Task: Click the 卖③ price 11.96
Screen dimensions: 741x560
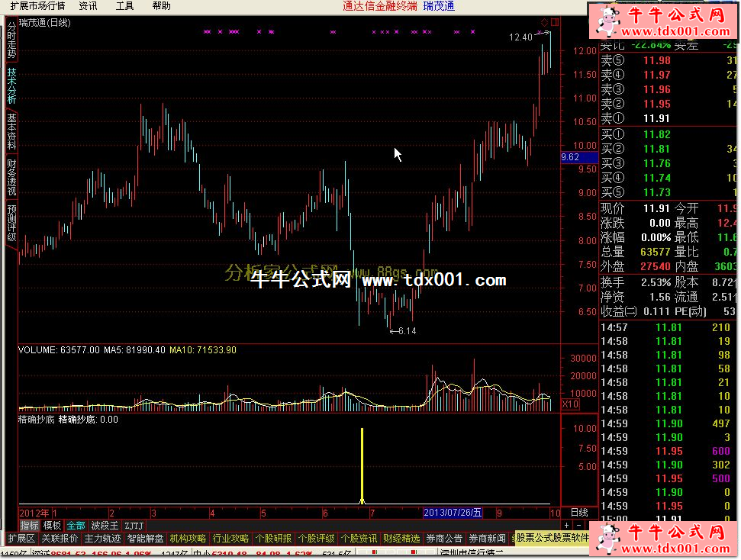Action: point(657,90)
